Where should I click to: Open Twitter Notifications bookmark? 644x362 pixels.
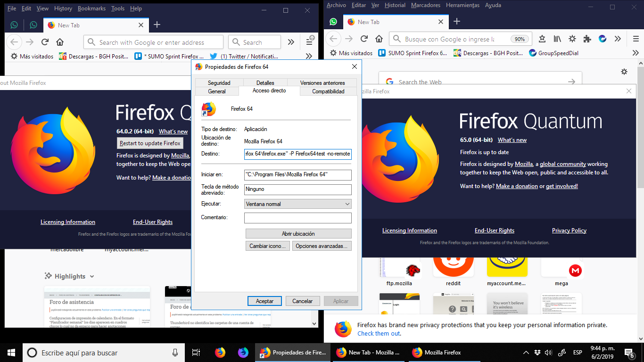(x=244, y=56)
